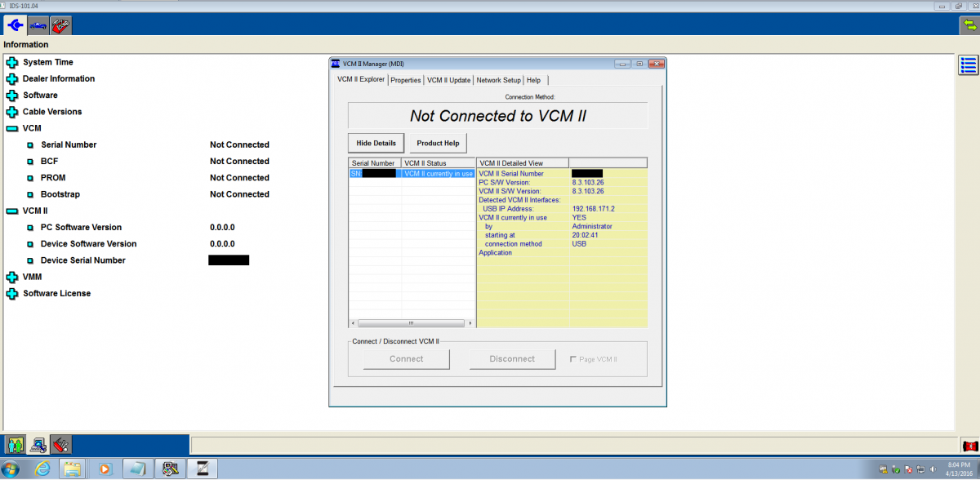
Task: Click the VCM II Status column header
Action: click(438, 163)
